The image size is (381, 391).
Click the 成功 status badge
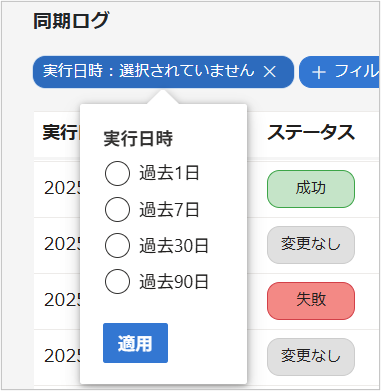click(311, 189)
